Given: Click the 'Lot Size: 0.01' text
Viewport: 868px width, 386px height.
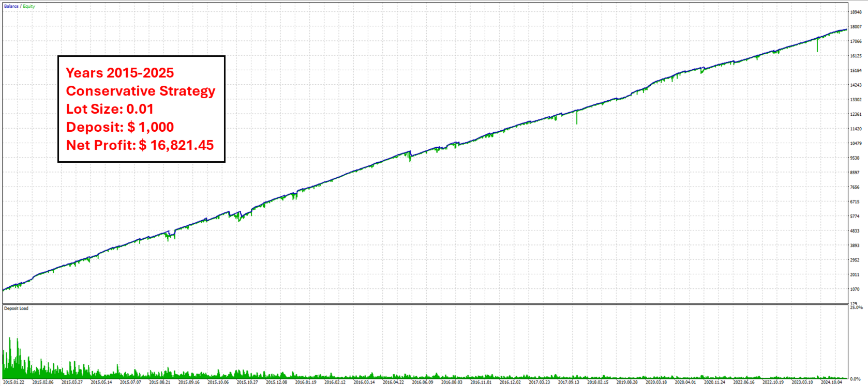Looking at the screenshot, I should 110,109.
